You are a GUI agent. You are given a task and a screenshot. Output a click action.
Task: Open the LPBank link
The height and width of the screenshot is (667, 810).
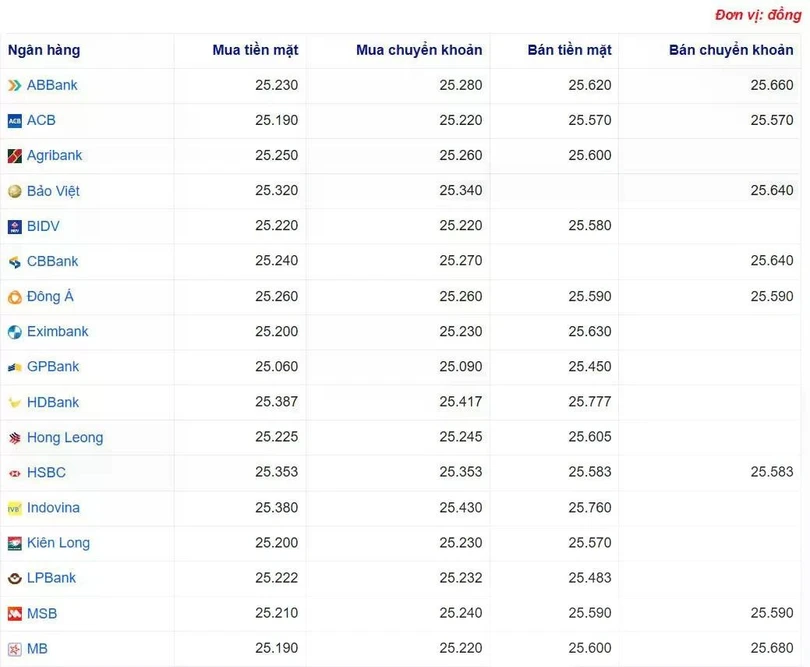click(x=51, y=578)
